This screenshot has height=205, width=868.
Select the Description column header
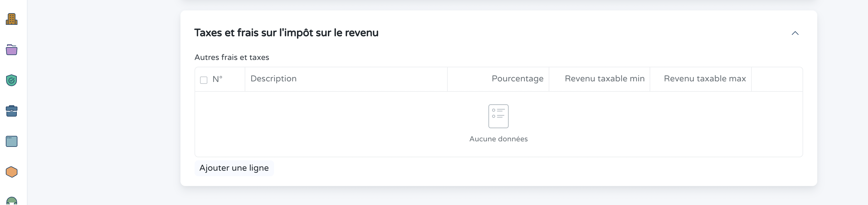click(x=274, y=79)
